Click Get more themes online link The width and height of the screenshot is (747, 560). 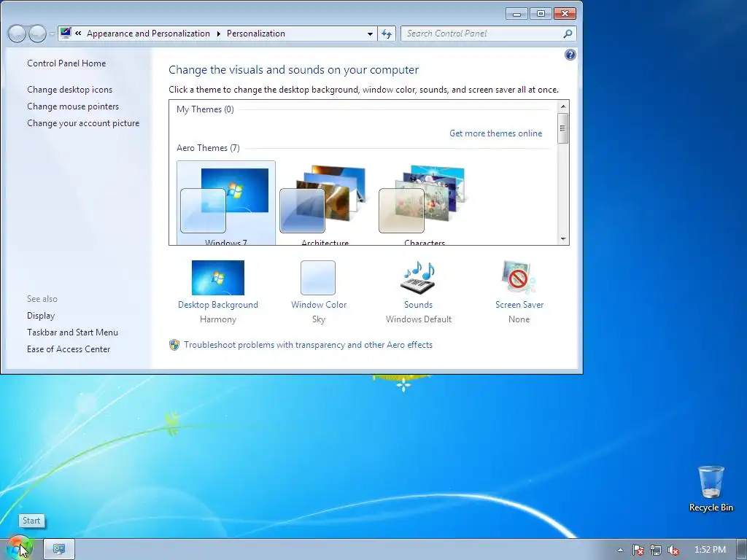click(495, 133)
